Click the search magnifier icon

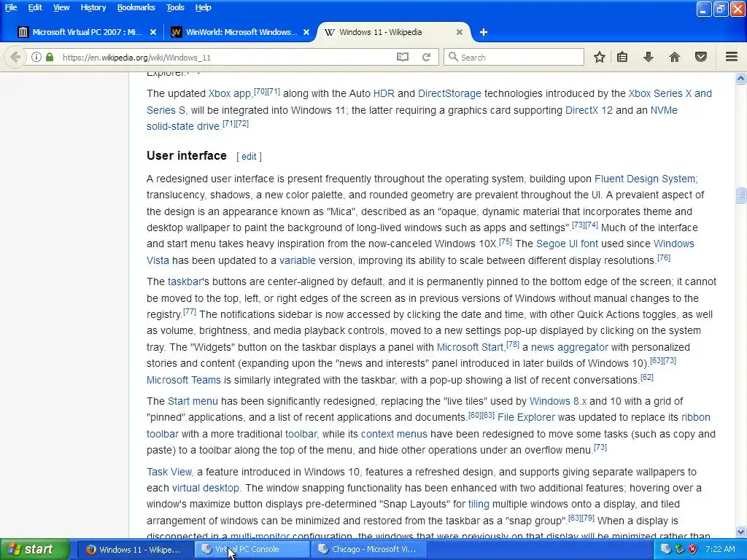(x=453, y=57)
